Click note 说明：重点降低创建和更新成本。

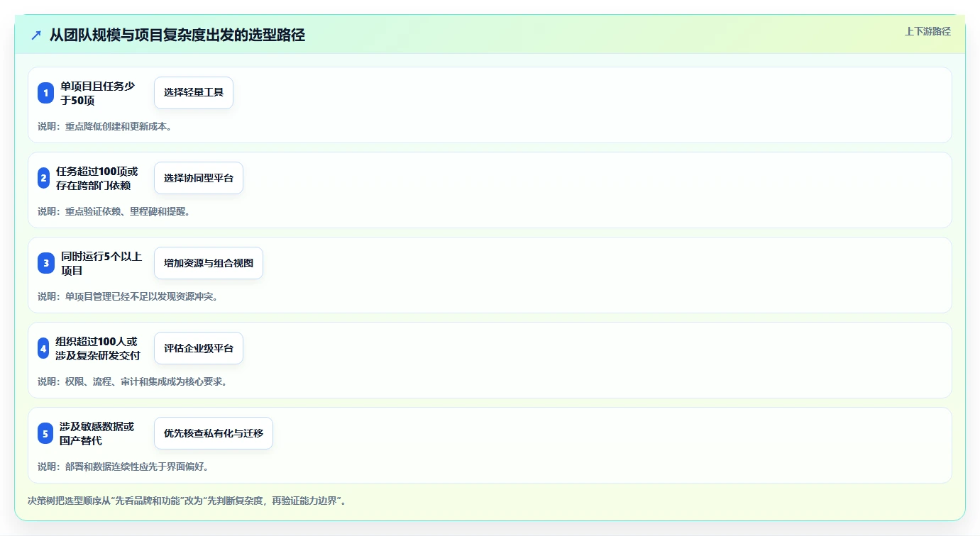coord(105,126)
